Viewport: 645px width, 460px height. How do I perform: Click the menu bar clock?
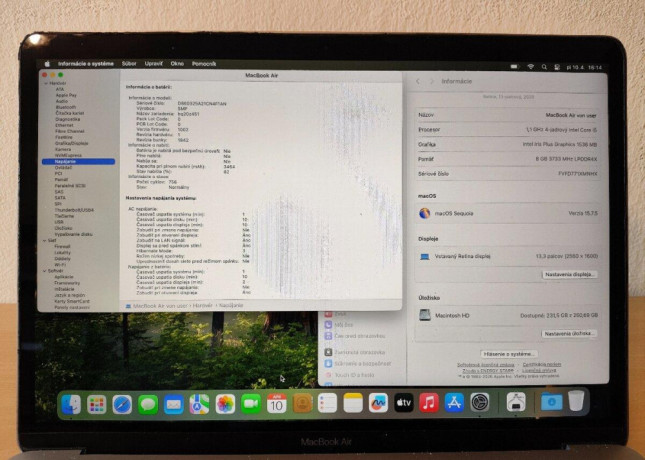(584, 67)
